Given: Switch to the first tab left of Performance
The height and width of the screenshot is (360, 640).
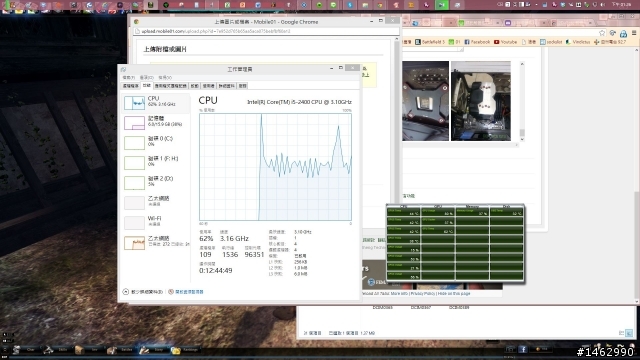Looking at the screenshot, I should pyautogui.click(x=131, y=86).
